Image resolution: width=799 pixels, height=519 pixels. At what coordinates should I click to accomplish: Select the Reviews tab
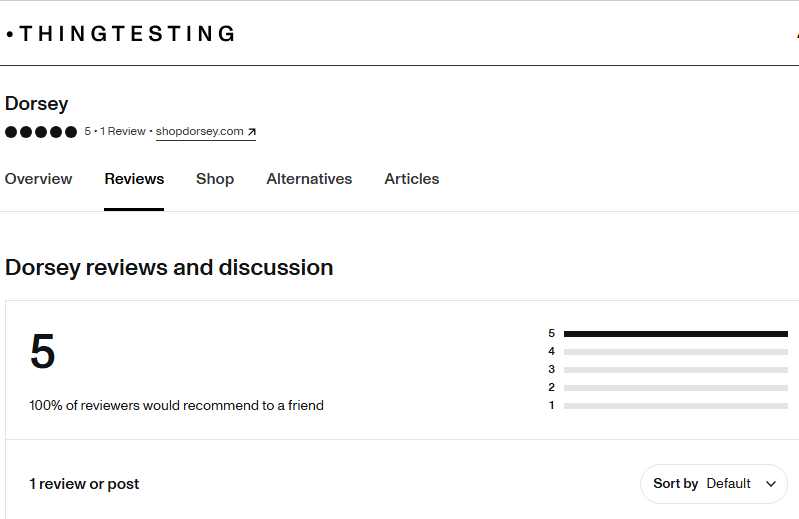click(134, 179)
